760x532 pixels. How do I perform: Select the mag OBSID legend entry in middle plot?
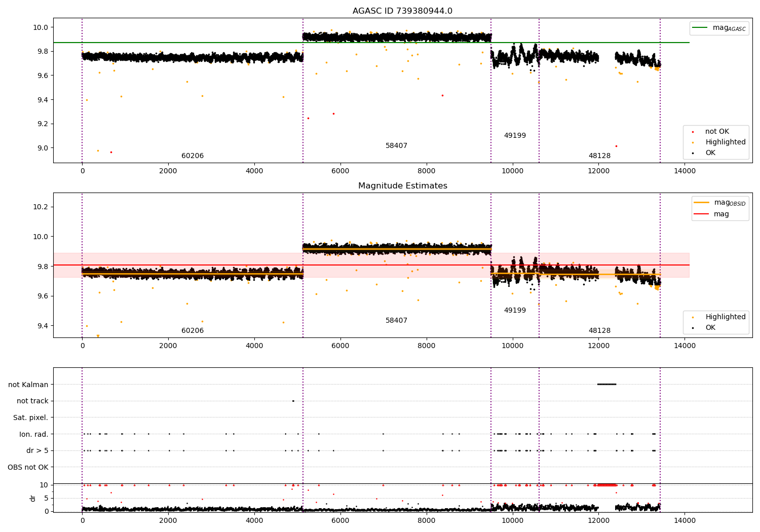[720, 203]
